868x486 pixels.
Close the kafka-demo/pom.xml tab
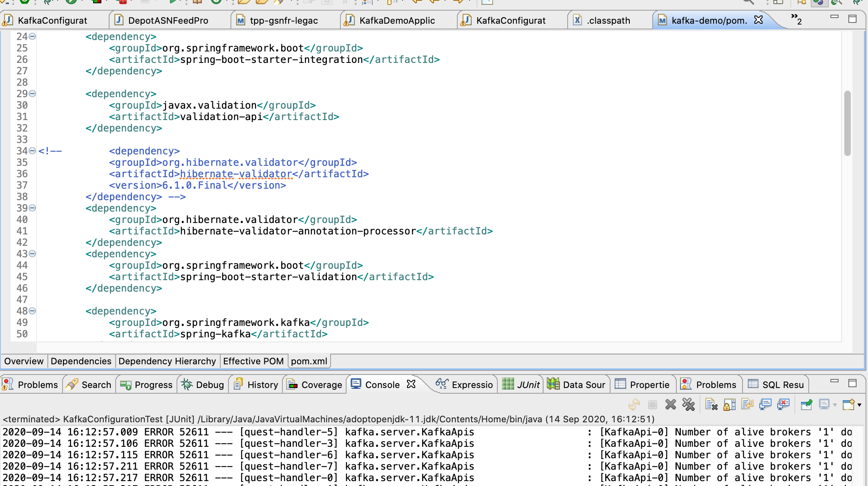758,20
